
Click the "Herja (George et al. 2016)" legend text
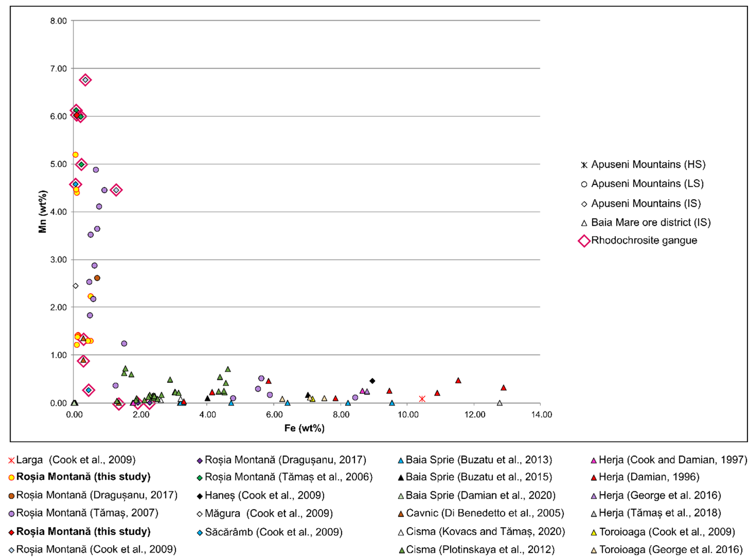660,495
